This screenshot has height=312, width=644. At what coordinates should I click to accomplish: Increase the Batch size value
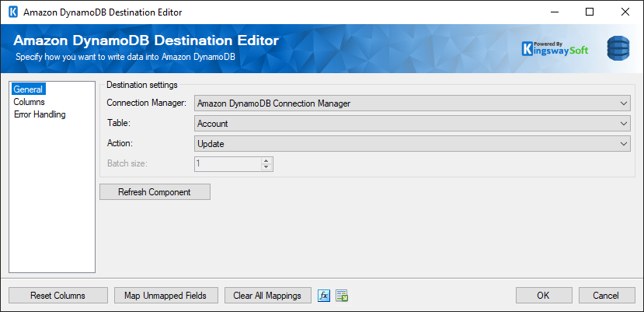pyautogui.click(x=266, y=160)
